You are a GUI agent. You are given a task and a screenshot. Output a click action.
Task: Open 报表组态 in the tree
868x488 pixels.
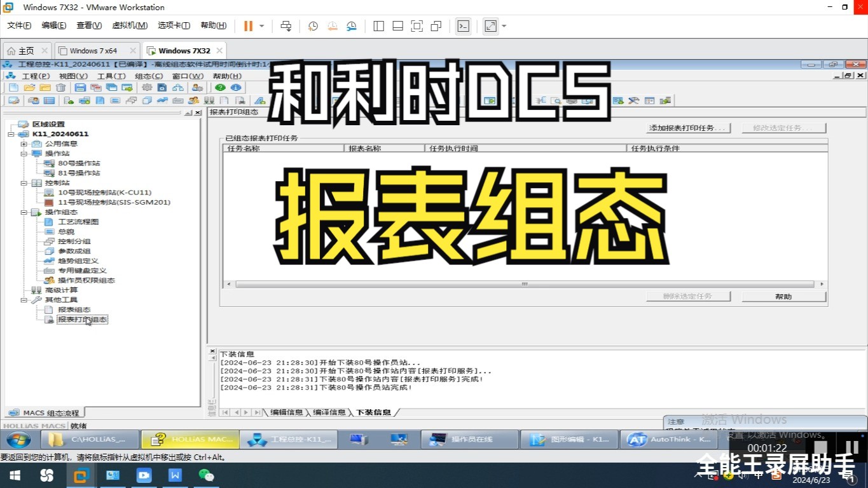pos(74,309)
